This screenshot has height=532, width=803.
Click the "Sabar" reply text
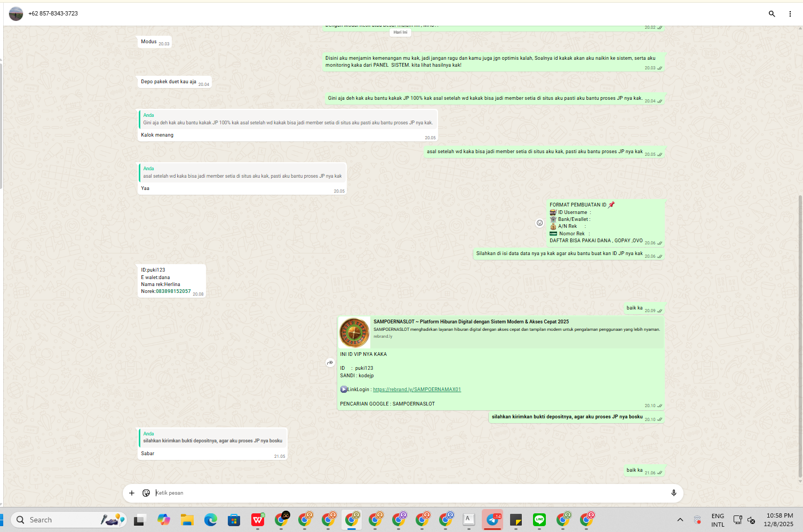click(148, 454)
